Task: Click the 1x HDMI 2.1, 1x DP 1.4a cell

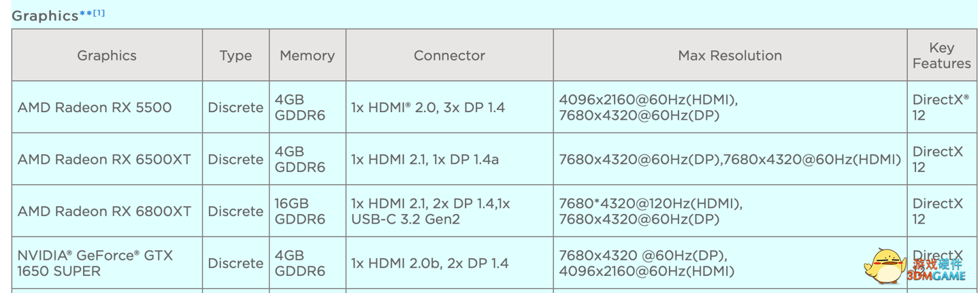Action: [425, 160]
